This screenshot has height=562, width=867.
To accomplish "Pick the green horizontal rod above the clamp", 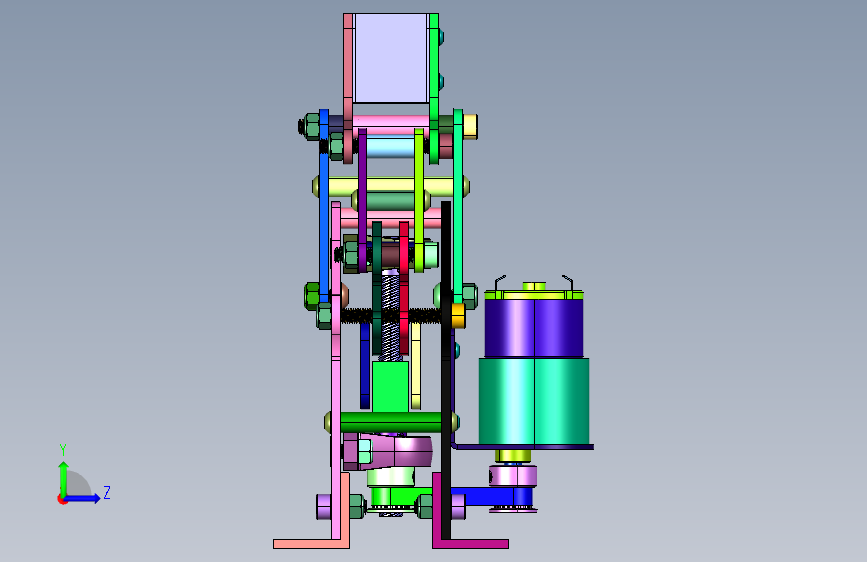I will (390, 422).
